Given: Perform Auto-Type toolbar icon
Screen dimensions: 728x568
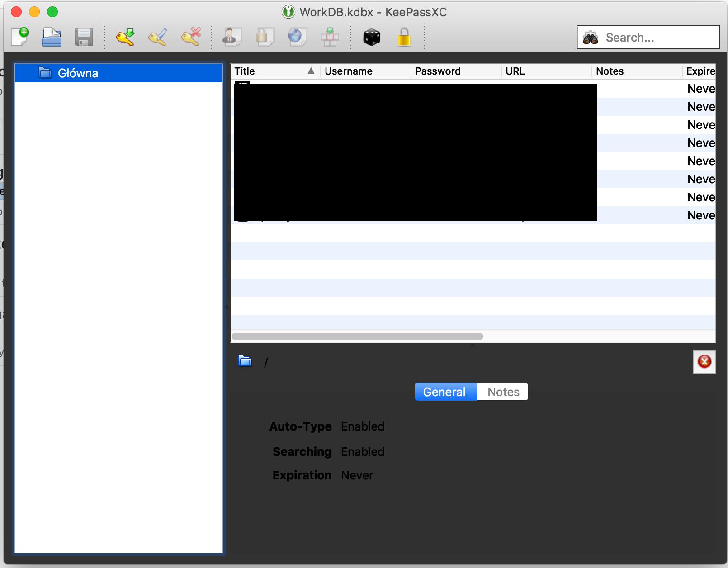Looking at the screenshot, I should [x=330, y=37].
